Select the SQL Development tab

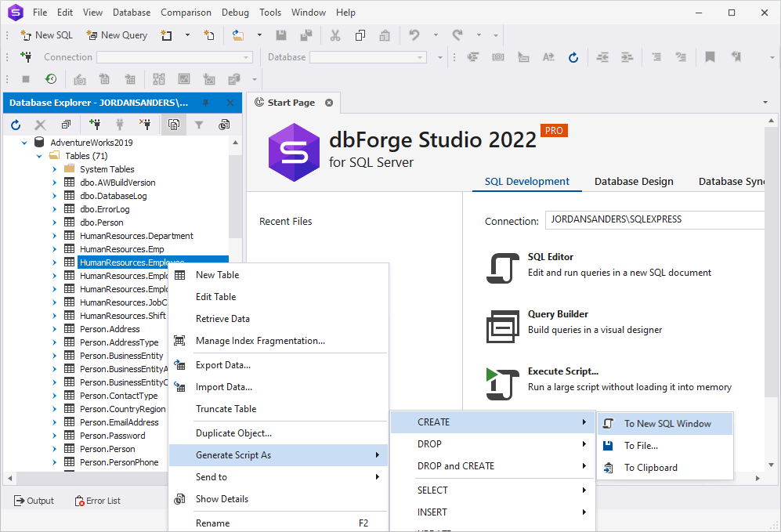click(527, 181)
